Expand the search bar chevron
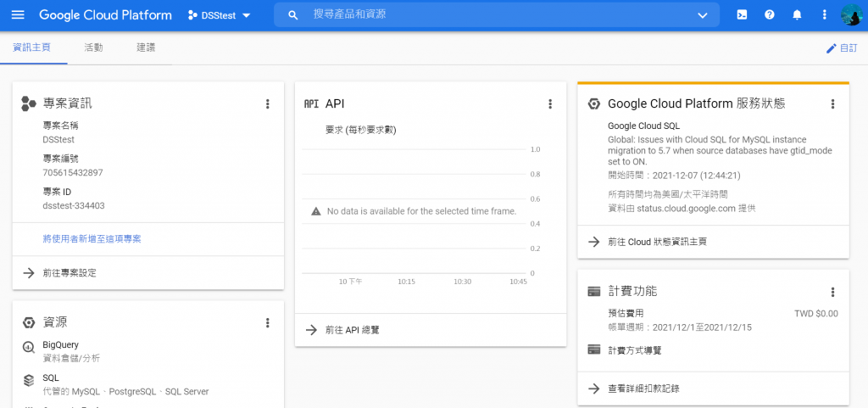The image size is (868, 408). tap(703, 15)
